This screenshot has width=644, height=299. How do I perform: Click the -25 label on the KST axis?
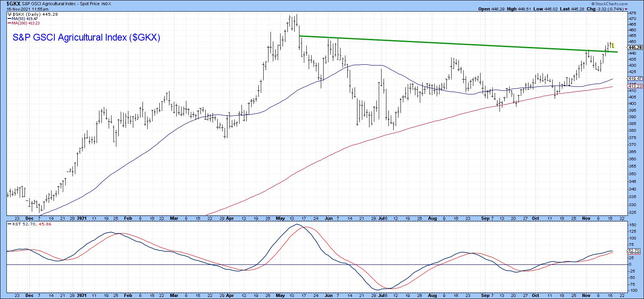coord(632,271)
